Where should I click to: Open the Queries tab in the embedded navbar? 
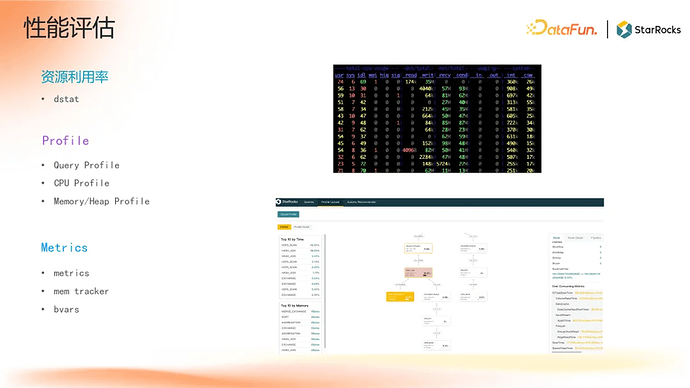(309, 202)
